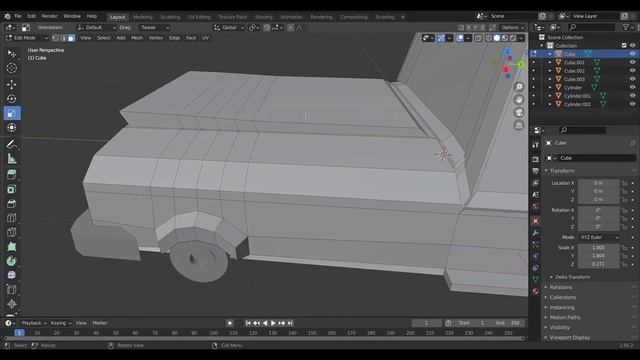Select the Annotate tool
Screen dimensions: 640x360
[x=11, y=144]
